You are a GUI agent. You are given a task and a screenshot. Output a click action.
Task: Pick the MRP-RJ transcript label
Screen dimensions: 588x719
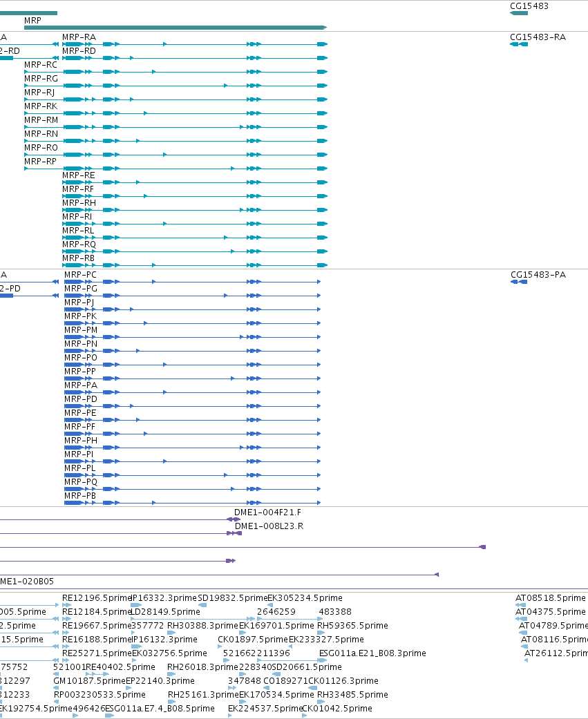point(39,92)
